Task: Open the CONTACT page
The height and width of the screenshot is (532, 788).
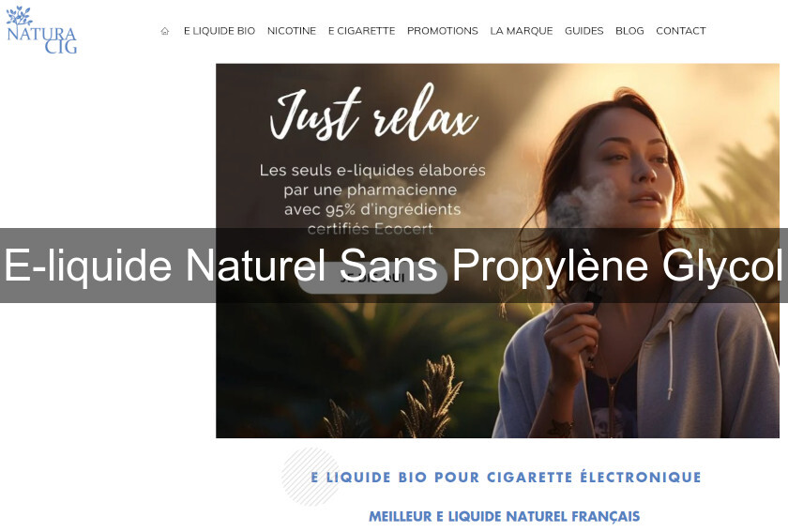Action: pyautogui.click(x=680, y=31)
